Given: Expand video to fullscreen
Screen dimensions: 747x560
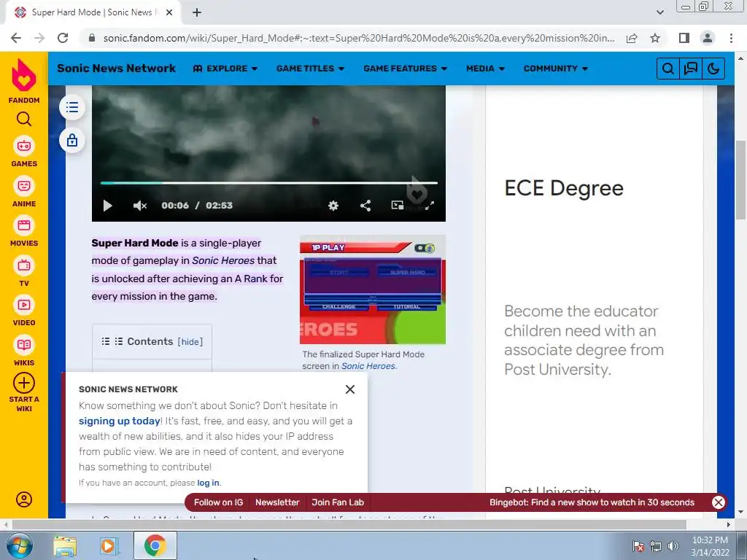Looking at the screenshot, I should [x=430, y=206].
